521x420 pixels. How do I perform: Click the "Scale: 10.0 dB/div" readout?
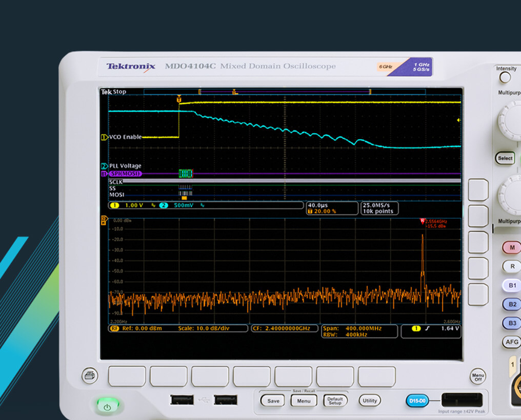tap(204, 328)
